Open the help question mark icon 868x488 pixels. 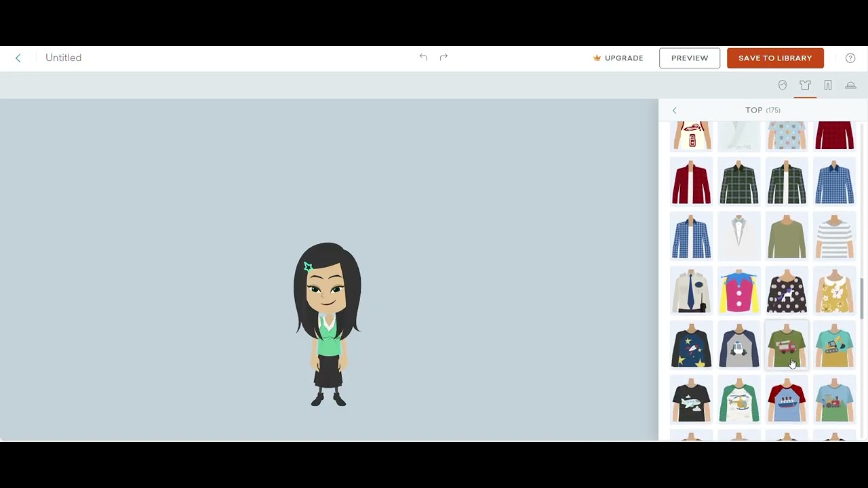click(x=850, y=58)
